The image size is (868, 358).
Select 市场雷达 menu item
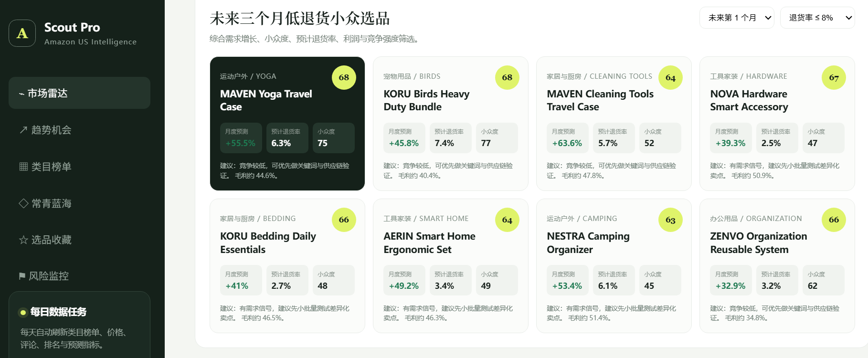(79, 93)
